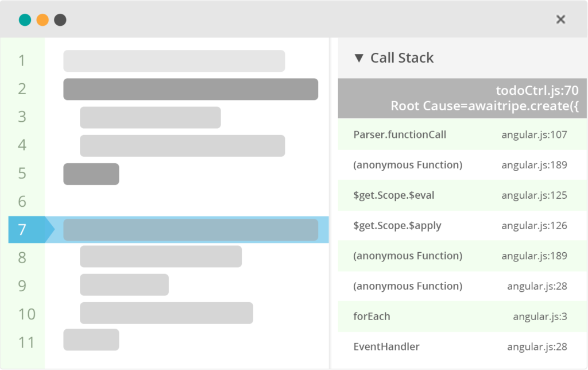Open angular.js:107 source link
Viewport: 588px width, 370px height.
[x=534, y=134]
